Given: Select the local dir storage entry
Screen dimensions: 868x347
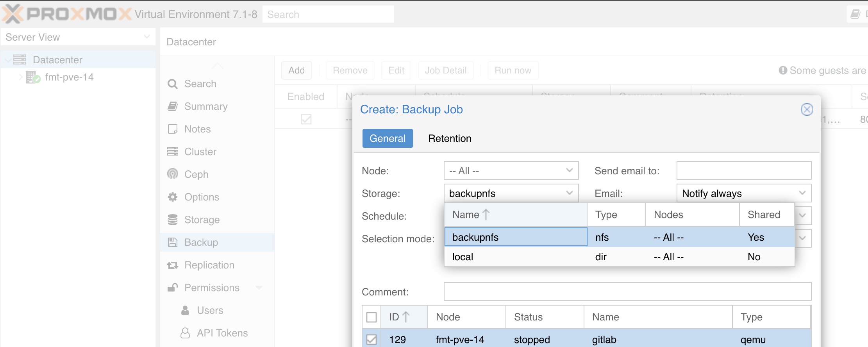Looking at the screenshot, I should point(463,257).
